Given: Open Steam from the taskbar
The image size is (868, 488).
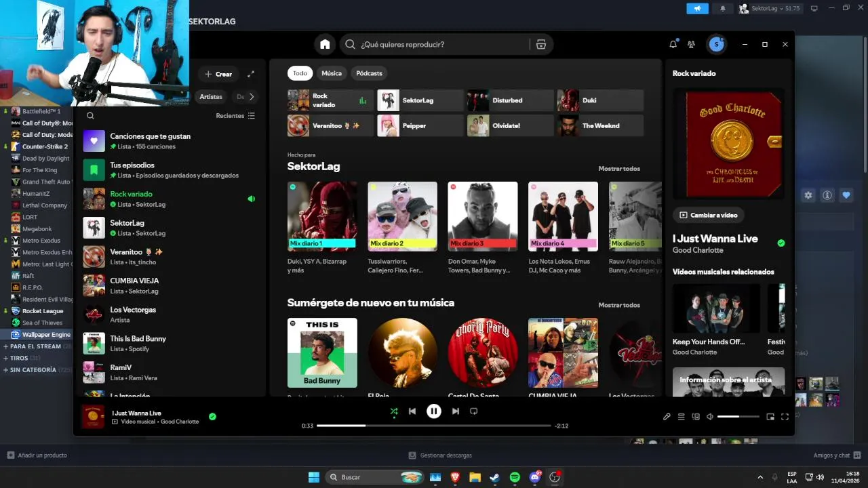Looking at the screenshot, I should (x=495, y=477).
